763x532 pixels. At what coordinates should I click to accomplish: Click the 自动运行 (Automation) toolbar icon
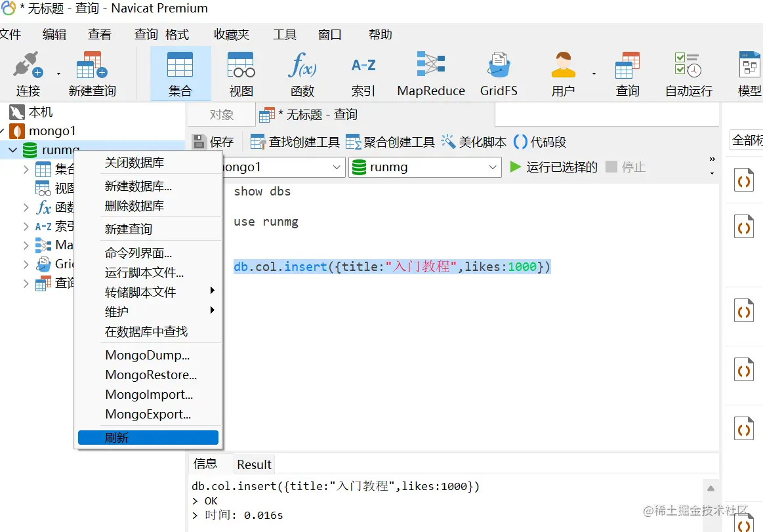(689, 73)
